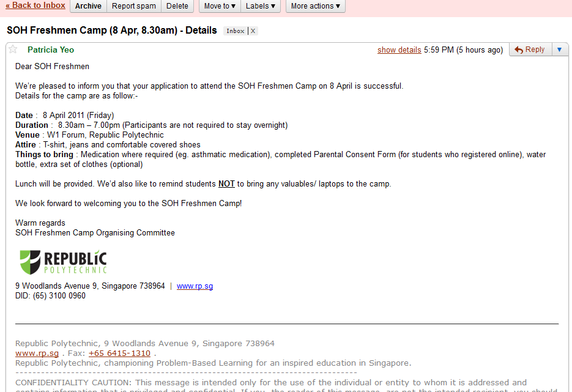Star the message from Patricia Yeo
572x392 pixels.
tap(13, 50)
